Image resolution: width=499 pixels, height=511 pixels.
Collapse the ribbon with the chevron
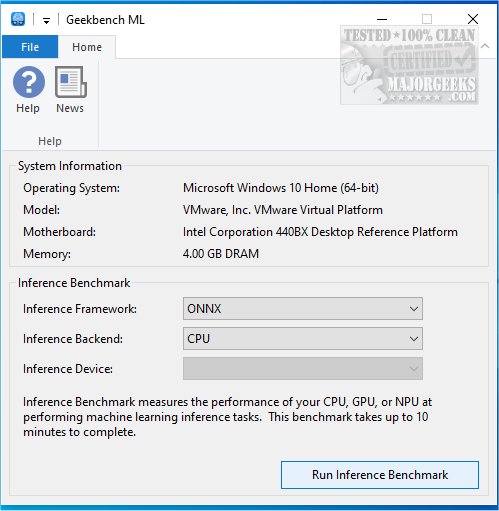point(485,46)
